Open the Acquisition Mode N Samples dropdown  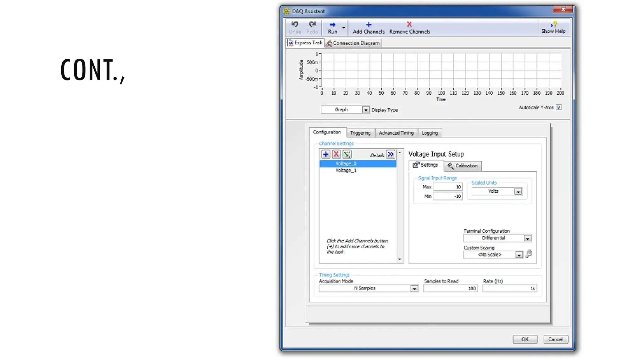pyautogui.click(x=414, y=288)
